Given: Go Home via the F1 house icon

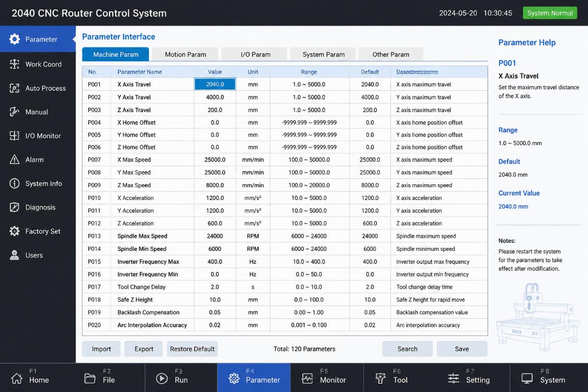Looking at the screenshot, I should (x=17, y=378).
